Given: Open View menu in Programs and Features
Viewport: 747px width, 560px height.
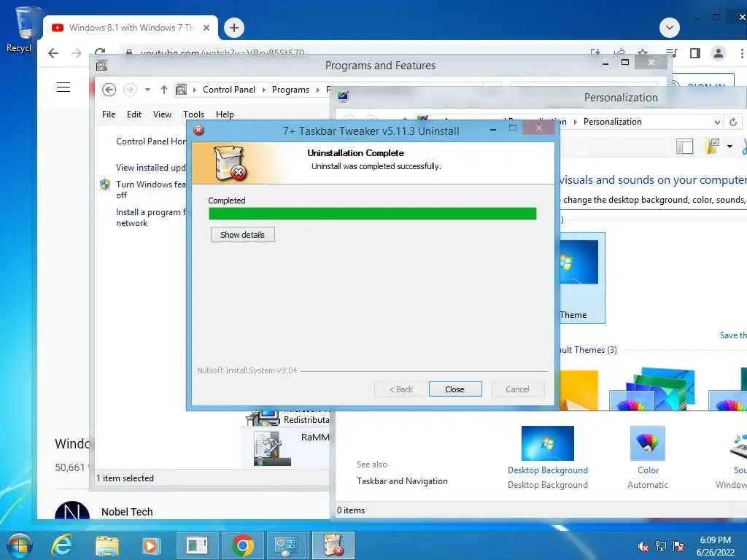Looking at the screenshot, I should click(162, 114).
